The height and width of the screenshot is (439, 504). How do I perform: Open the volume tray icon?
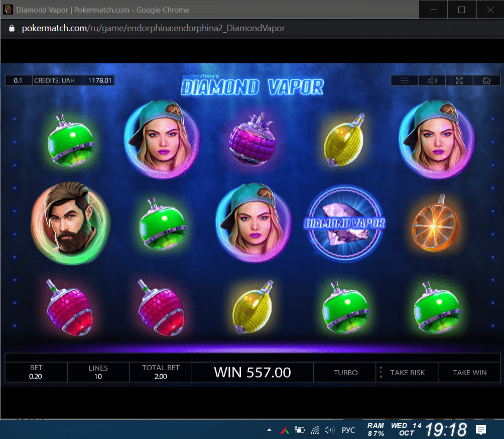tap(329, 429)
